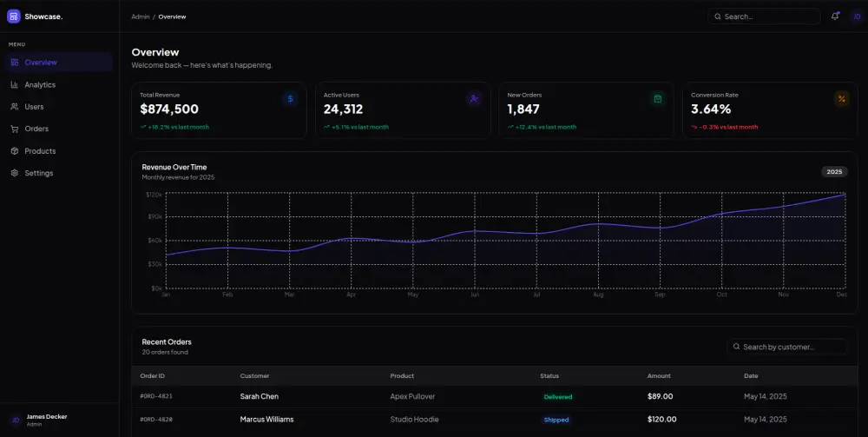Click customer Marcus Williams
This screenshot has width=868, height=437.
click(266, 420)
